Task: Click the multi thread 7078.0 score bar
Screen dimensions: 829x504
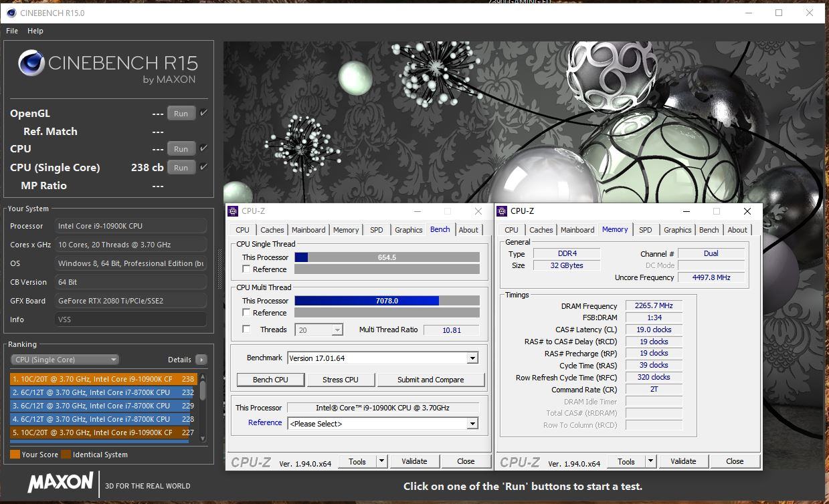Action: (x=387, y=301)
